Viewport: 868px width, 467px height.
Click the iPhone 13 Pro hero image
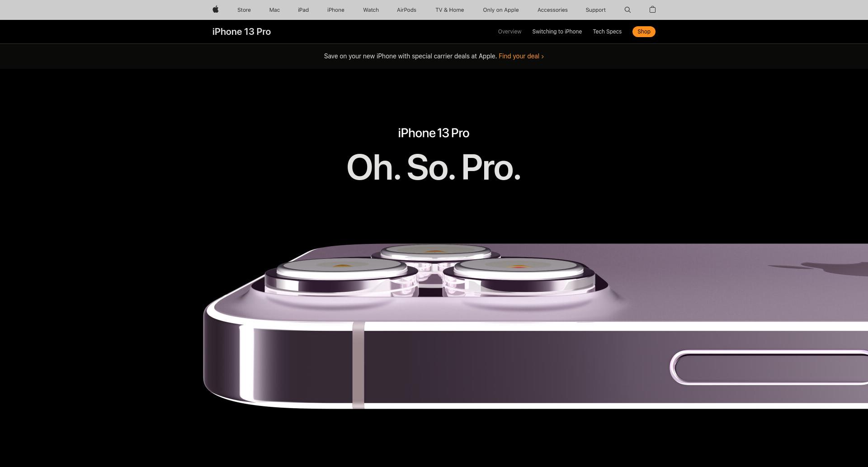pyautogui.click(x=535, y=326)
